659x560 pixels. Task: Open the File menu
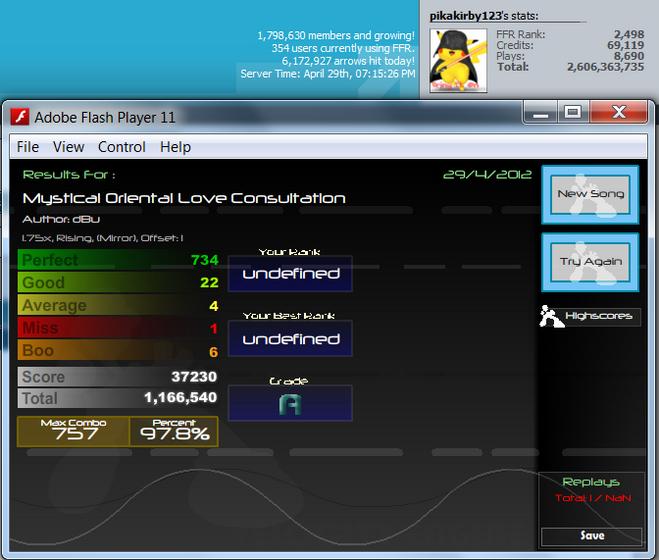click(x=28, y=147)
